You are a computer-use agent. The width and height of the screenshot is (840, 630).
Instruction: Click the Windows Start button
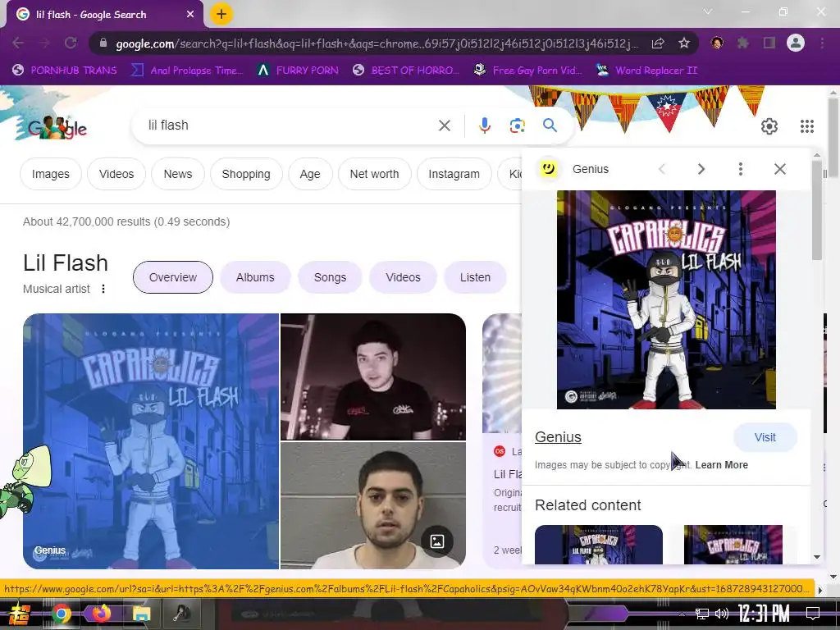(x=20, y=614)
